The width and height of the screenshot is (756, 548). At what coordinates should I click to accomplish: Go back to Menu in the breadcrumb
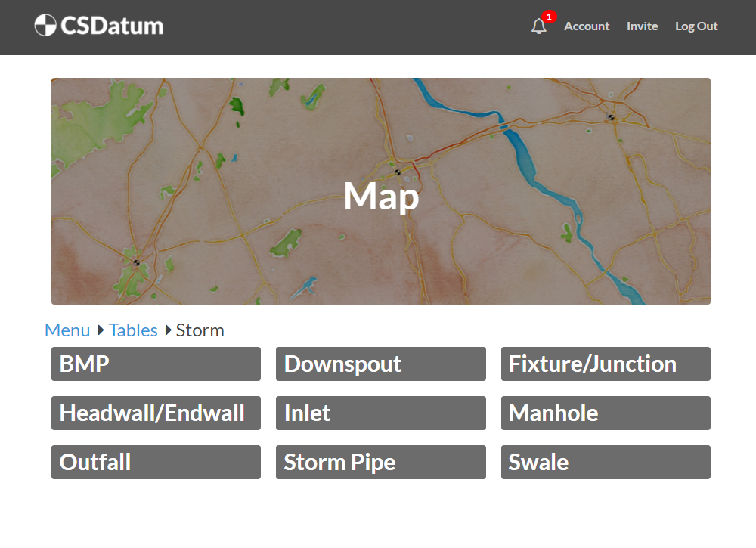[x=67, y=330]
